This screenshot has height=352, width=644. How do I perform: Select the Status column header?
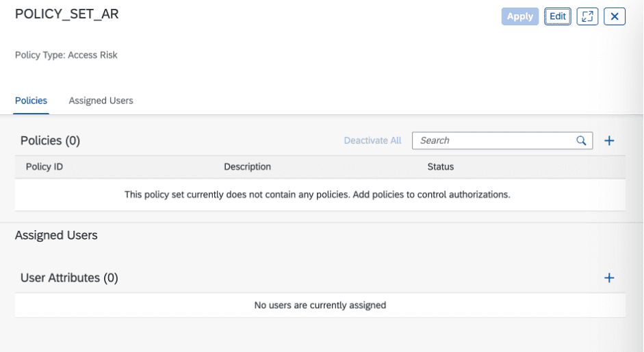440,166
